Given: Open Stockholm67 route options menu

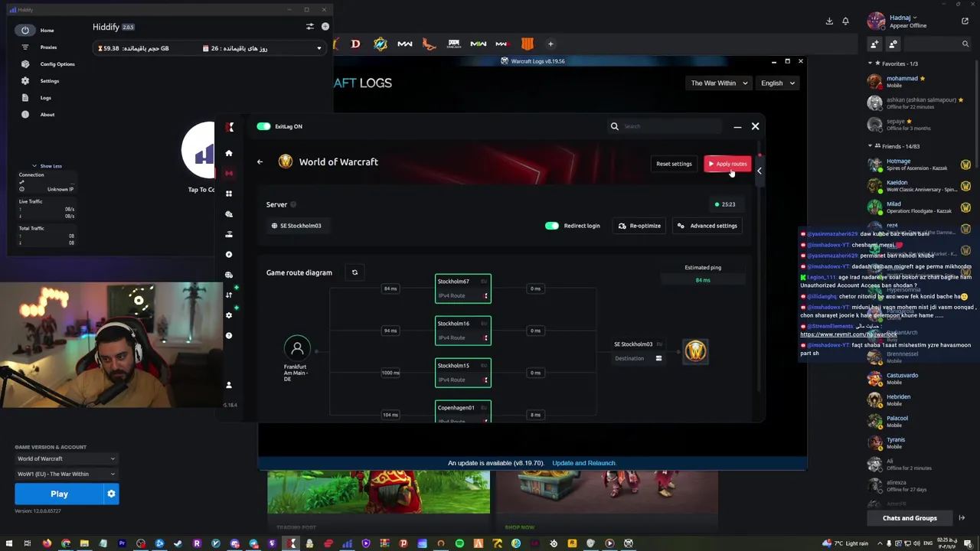Looking at the screenshot, I should pos(485,295).
